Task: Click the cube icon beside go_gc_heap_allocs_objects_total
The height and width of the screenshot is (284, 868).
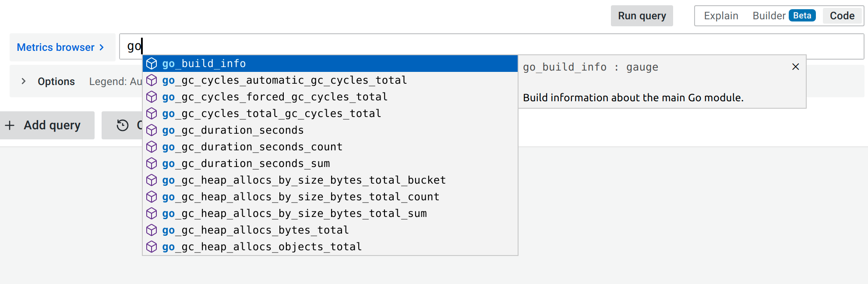Action: 152,247
